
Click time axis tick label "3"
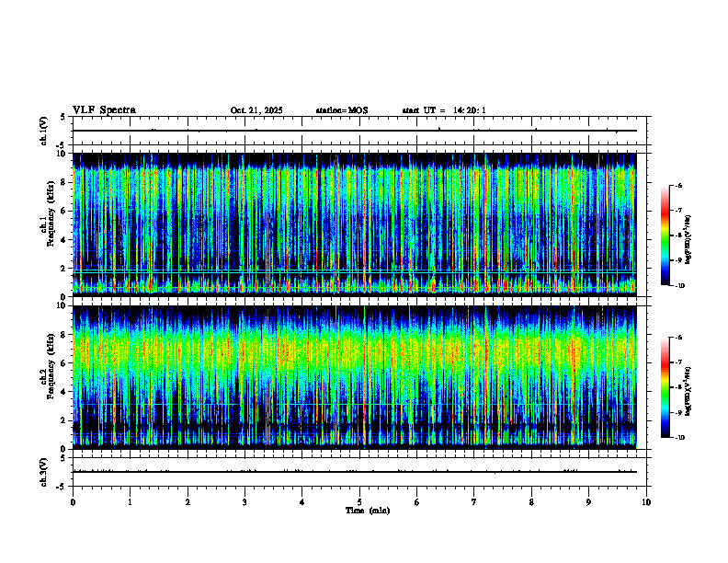pyautogui.click(x=245, y=502)
